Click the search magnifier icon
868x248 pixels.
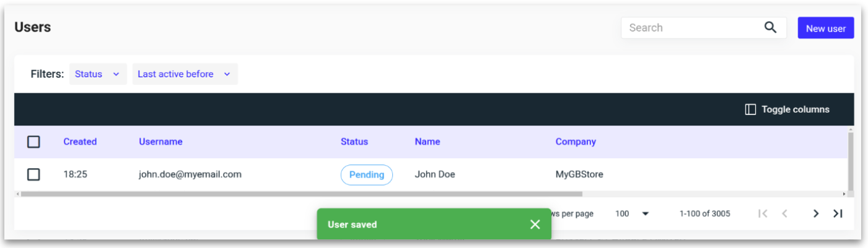tap(770, 28)
